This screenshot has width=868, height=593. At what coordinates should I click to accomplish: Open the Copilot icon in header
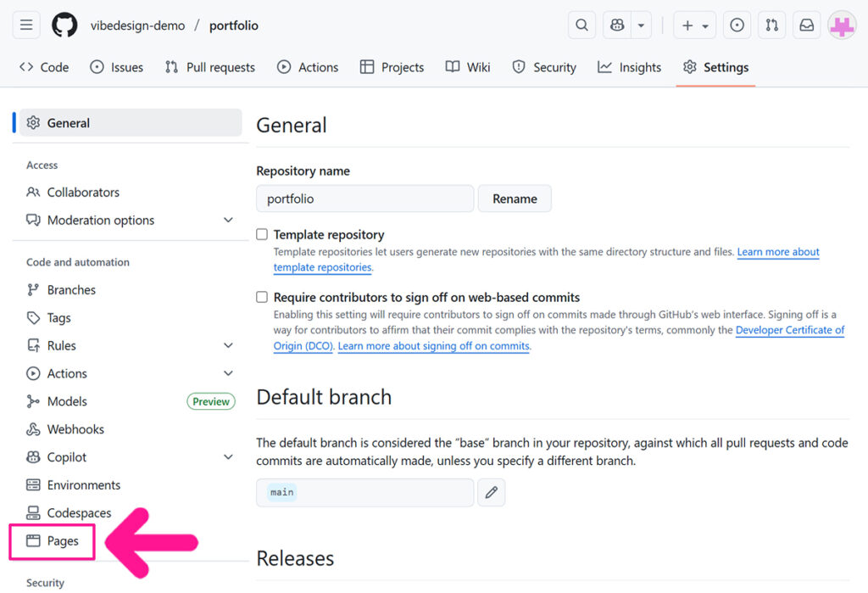pos(617,25)
